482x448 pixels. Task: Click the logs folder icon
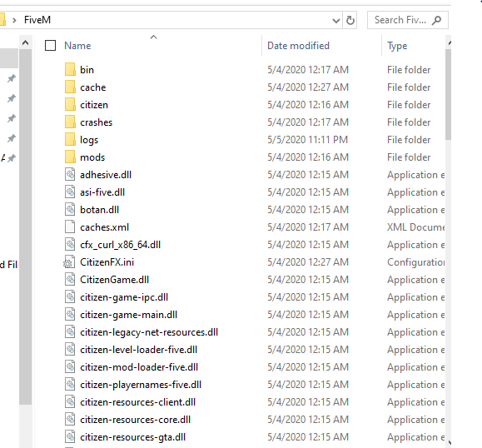click(x=70, y=139)
